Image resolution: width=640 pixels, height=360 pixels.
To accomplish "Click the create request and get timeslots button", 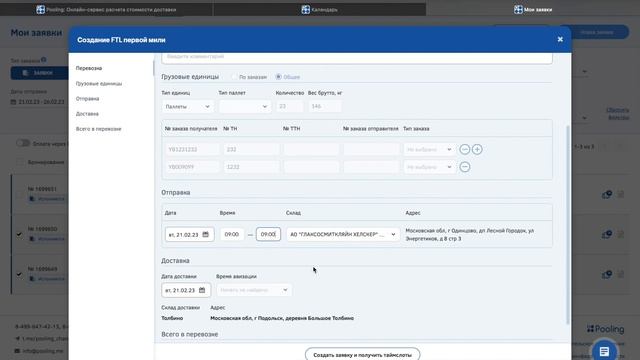I will pos(362,355).
